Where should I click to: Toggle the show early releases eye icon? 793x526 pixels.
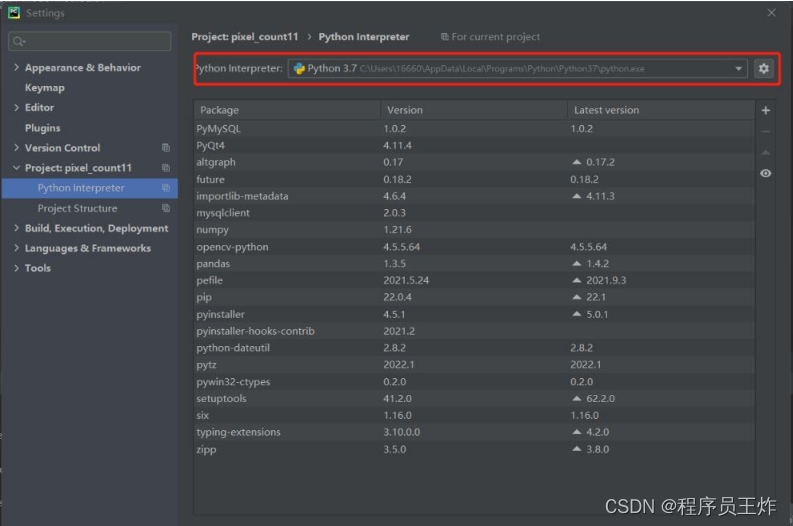(x=766, y=173)
